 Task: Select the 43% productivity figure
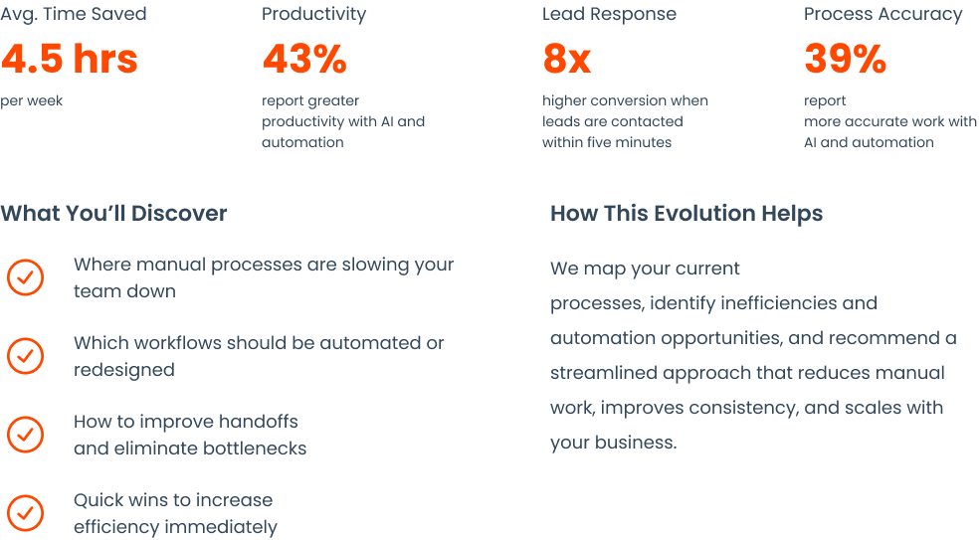304,59
